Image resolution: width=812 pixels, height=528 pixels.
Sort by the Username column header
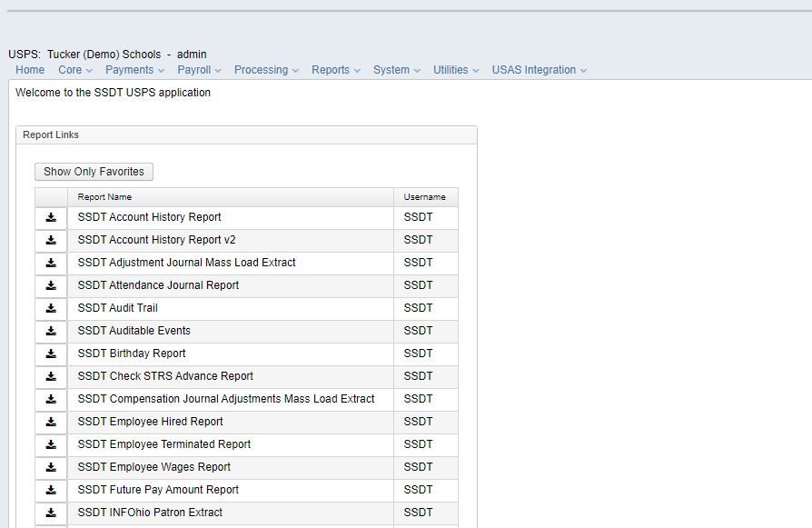click(426, 197)
